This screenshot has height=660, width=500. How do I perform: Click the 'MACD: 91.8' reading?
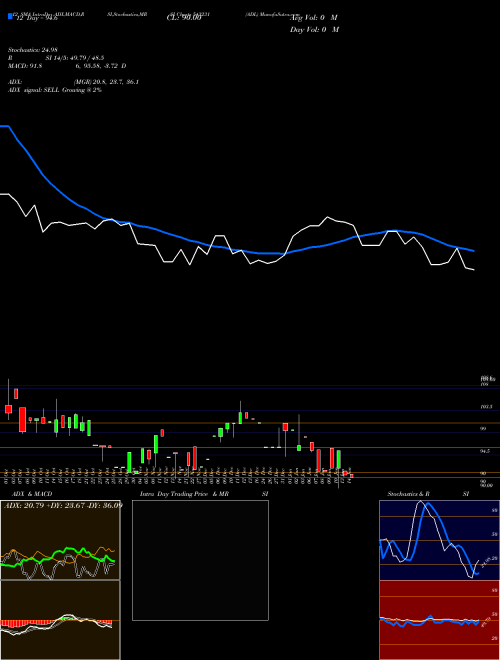(x=25, y=66)
